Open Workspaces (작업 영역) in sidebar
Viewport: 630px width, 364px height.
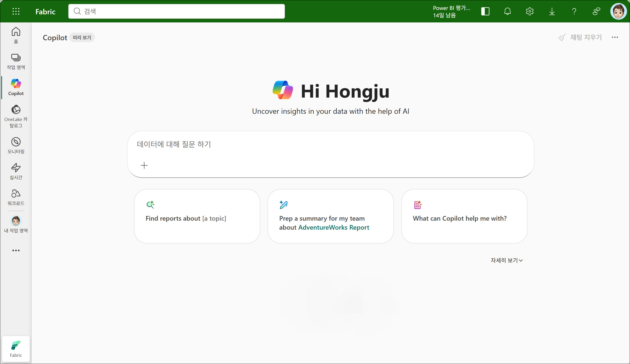[x=16, y=61]
